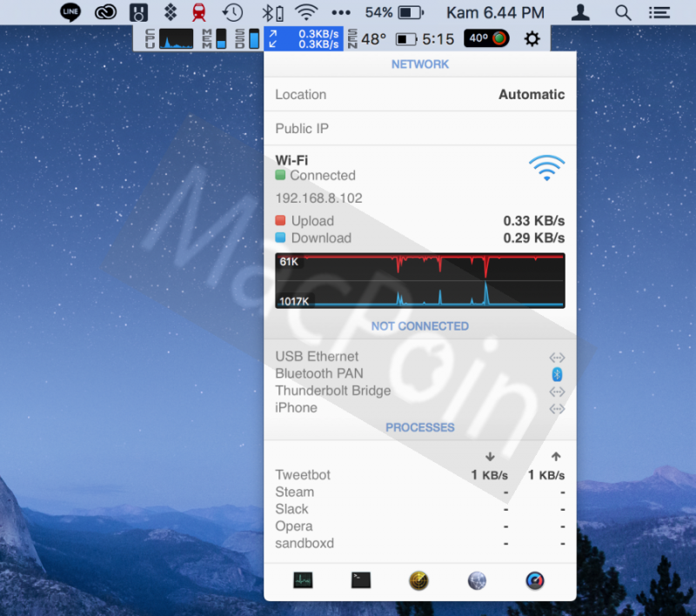This screenshot has height=616, width=696.
Task: Open Activity Monitor from the bottom icon row
Action: (303, 580)
